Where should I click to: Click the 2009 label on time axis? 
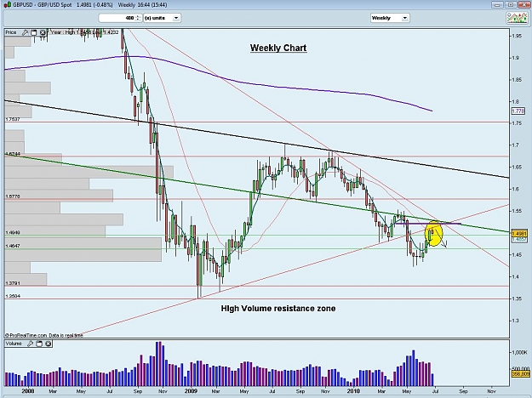(x=191, y=391)
